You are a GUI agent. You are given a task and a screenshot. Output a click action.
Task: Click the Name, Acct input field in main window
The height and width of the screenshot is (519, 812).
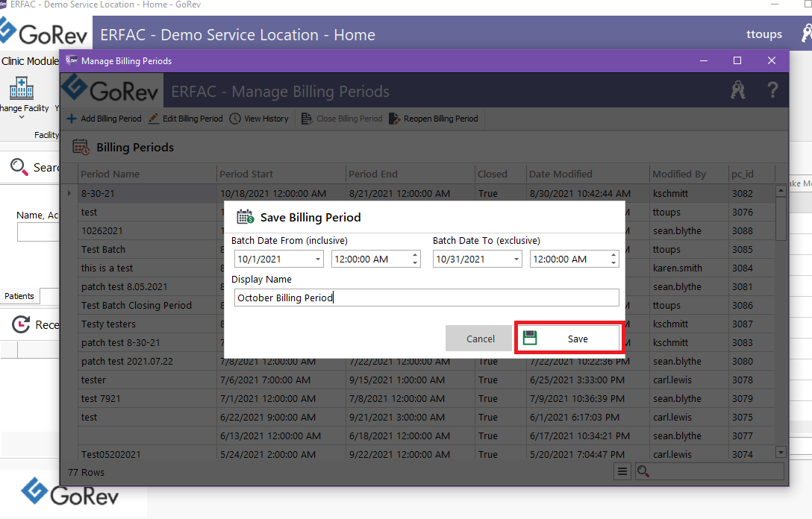(38, 232)
